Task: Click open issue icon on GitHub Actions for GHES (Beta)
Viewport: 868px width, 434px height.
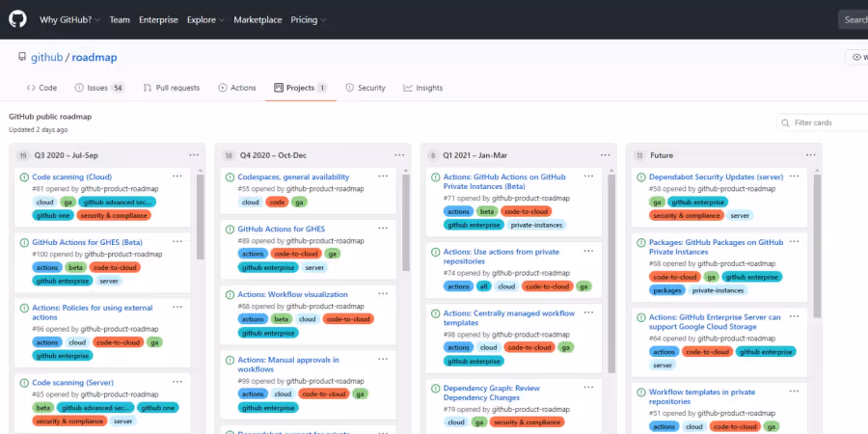Action: (x=24, y=242)
